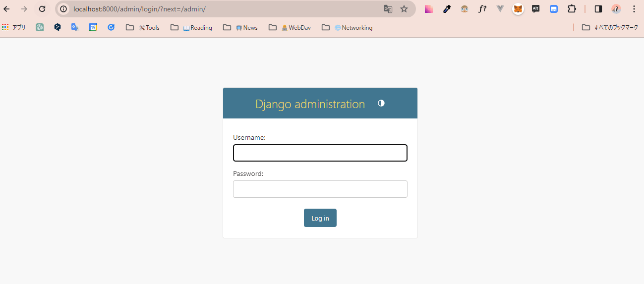Open the pink gradient extension icon
Viewport: 644px width, 284px height.
[429, 9]
